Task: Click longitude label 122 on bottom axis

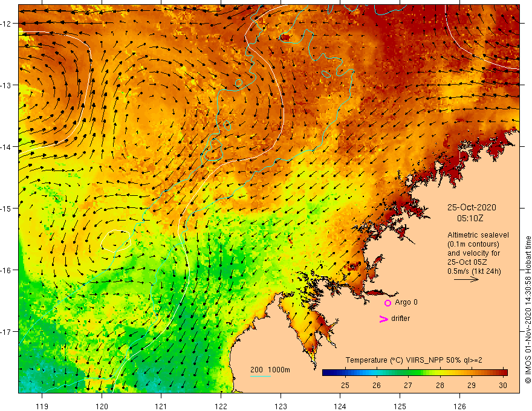Action: coord(221,406)
